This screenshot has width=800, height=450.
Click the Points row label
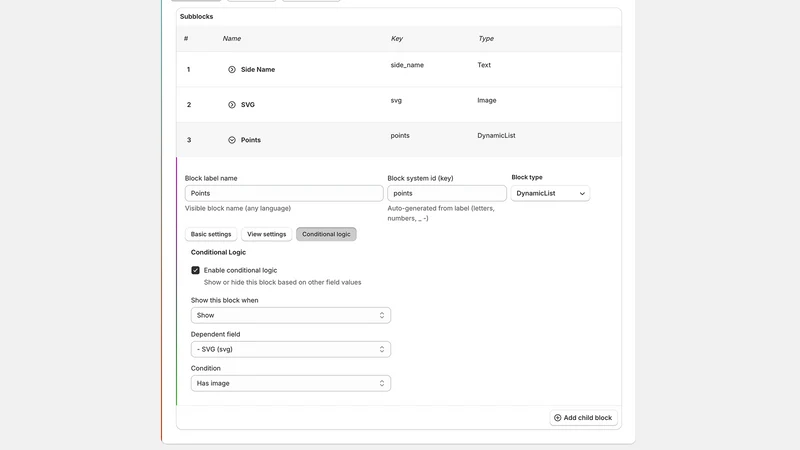coord(251,140)
